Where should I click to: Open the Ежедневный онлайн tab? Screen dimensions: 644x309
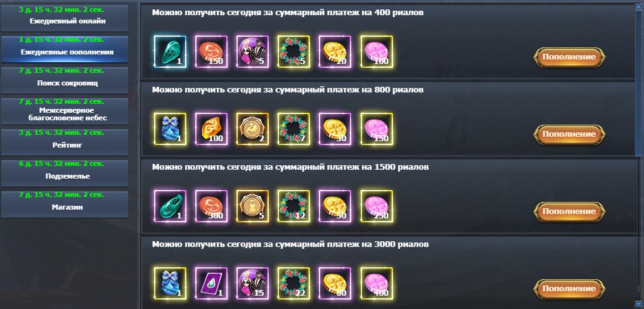tap(65, 18)
